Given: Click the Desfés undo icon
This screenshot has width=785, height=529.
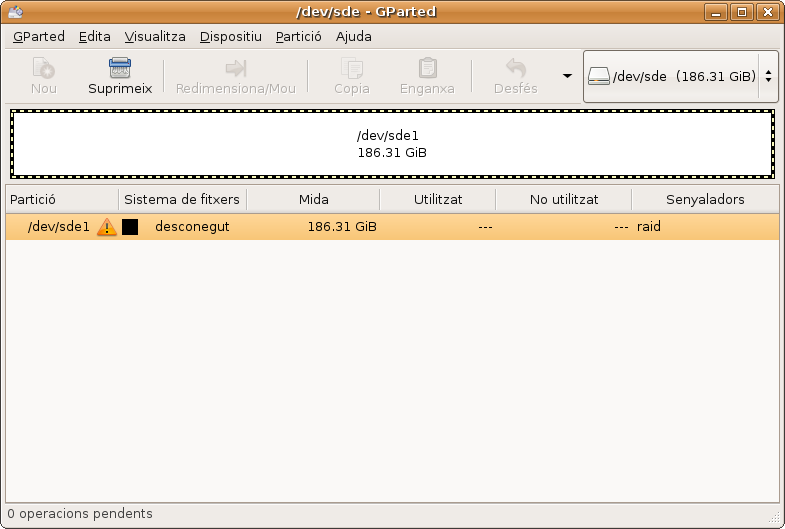Looking at the screenshot, I should 515,69.
